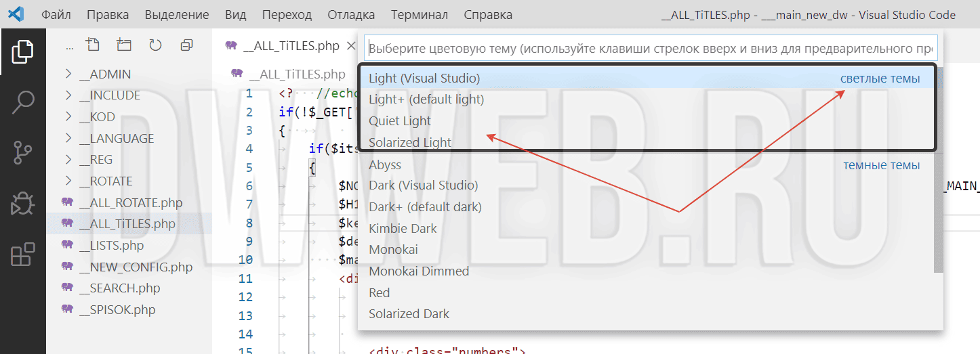Viewport: 980px width, 354px height.
Task: Click __ALL_TiTLES.php in the breadcrumb
Action: tap(297, 74)
